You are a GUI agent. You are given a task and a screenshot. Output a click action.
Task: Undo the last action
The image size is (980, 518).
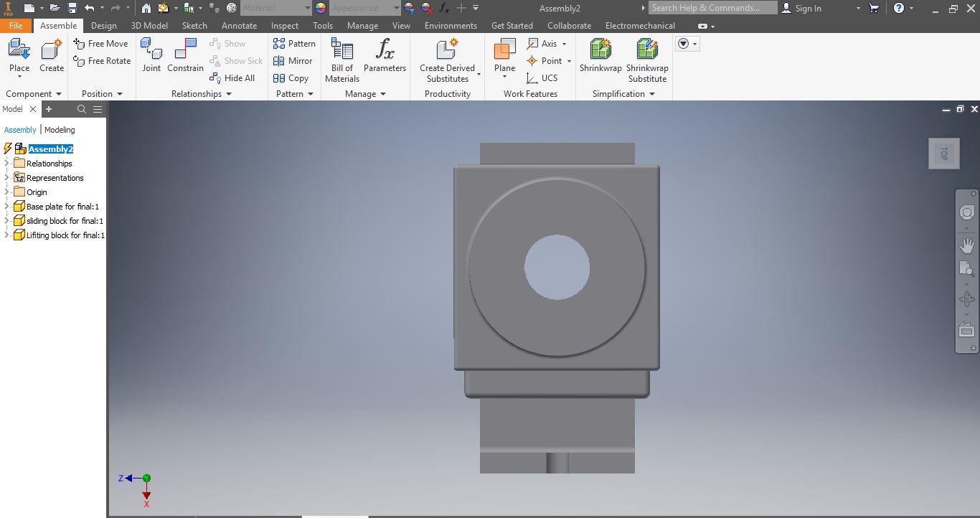(89, 8)
